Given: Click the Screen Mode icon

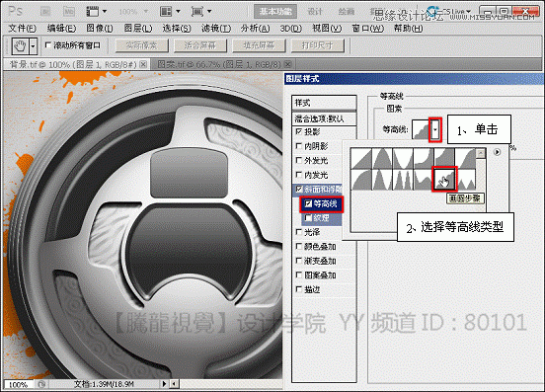Looking at the screenshot, I should (197, 12).
